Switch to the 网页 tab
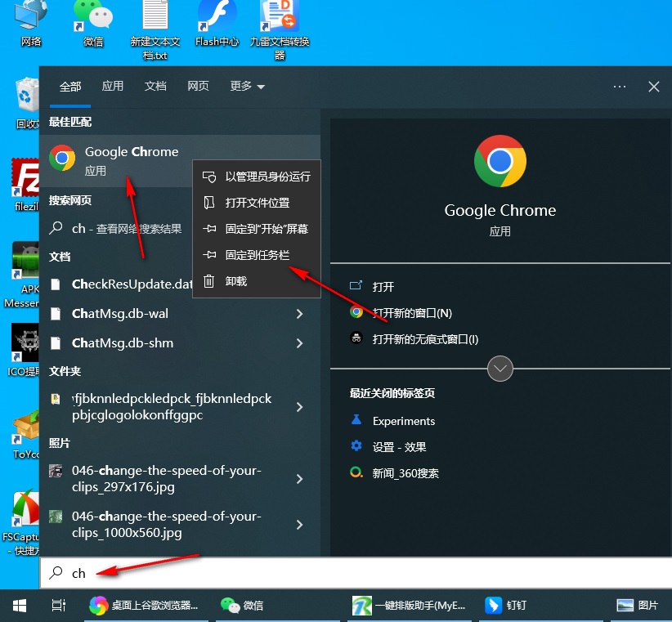The image size is (672, 622). point(198,86)
